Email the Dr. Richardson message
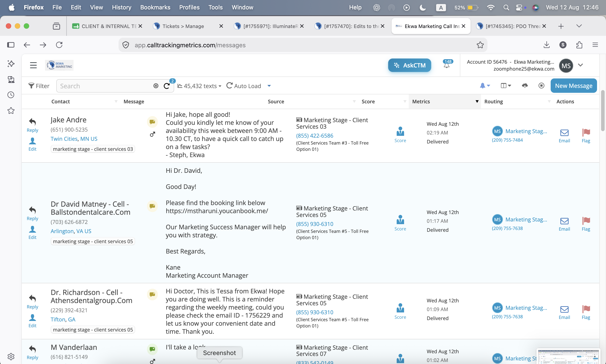 (x=564, y=313)
